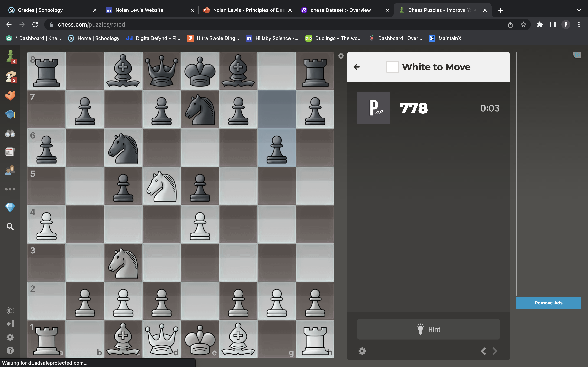The height and width of the screenshot is (367, 588).
Task: Open Social via the friends icon
Action: tap(10, 170)
